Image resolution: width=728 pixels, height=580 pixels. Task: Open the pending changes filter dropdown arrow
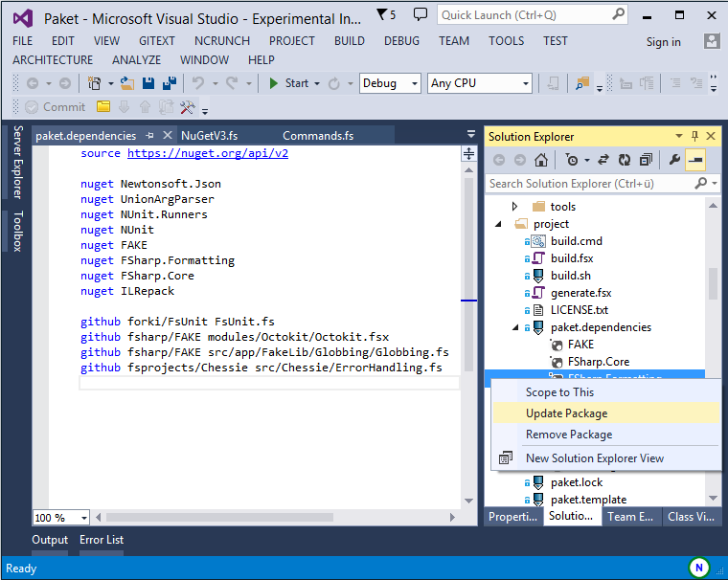(587, 160)
